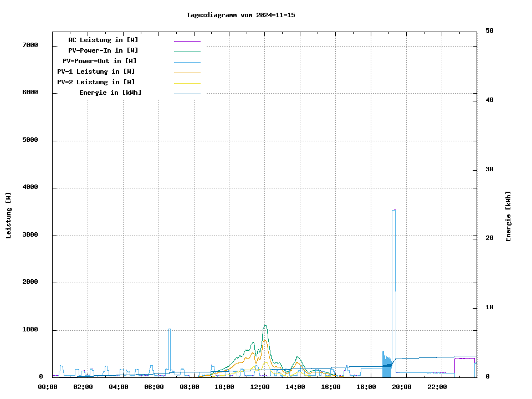Click the green curve peak near 12:00
532x399 pixels.
pyautogui.click(x=265, y=325)
